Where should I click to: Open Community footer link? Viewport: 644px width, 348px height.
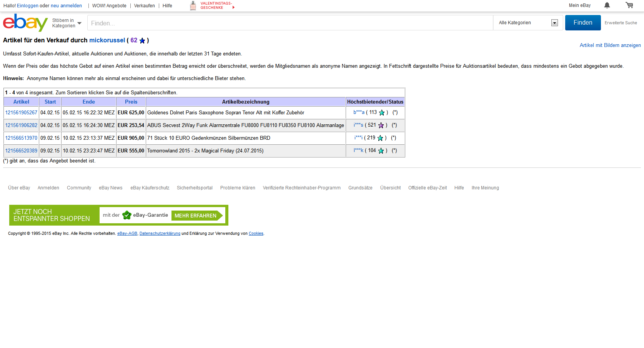[79, 188]
